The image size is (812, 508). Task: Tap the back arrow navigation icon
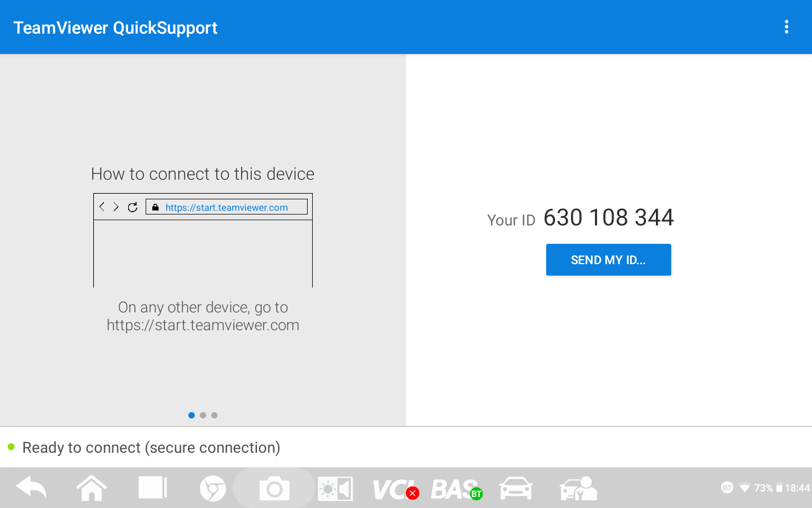pyautogui.click(x=31, y=488)
